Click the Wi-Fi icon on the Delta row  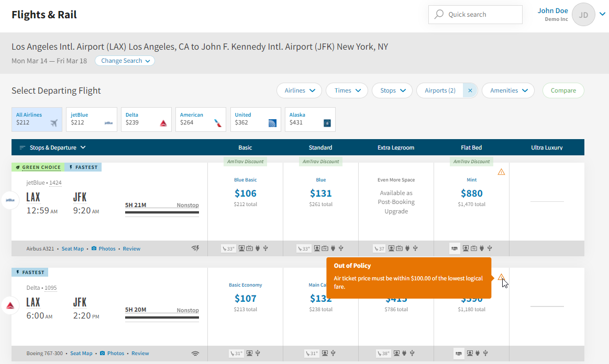(x=195, y=354)
